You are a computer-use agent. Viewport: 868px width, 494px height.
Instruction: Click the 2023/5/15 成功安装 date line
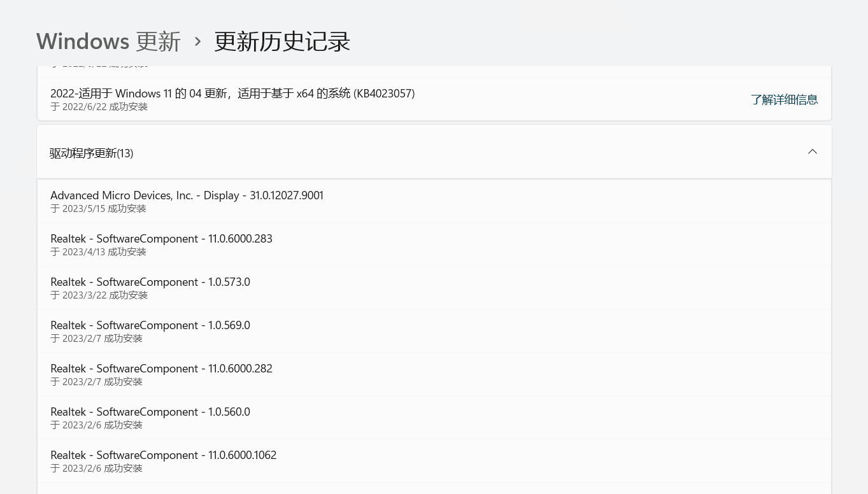click(98, 209)
